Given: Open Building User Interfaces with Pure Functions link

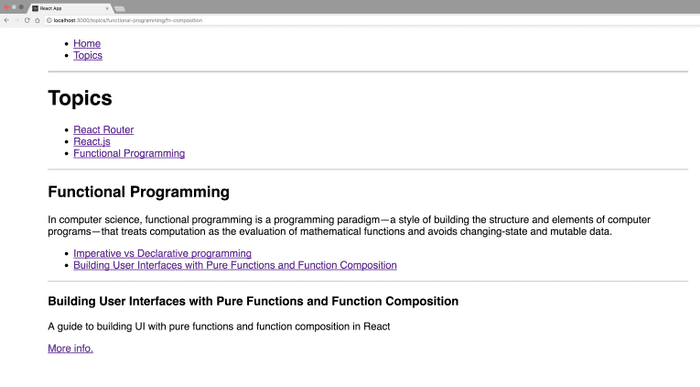Looking at the screenshot, I should pos(235,265).
